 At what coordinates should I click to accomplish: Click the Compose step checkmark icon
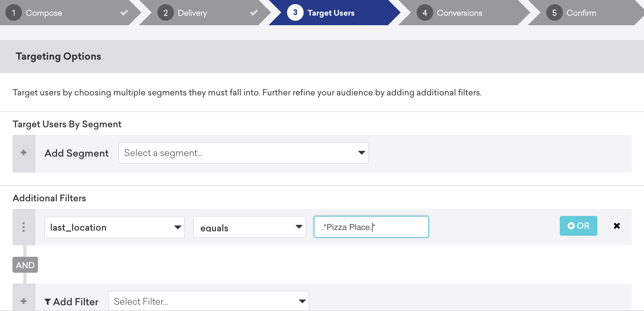(124, 13)
